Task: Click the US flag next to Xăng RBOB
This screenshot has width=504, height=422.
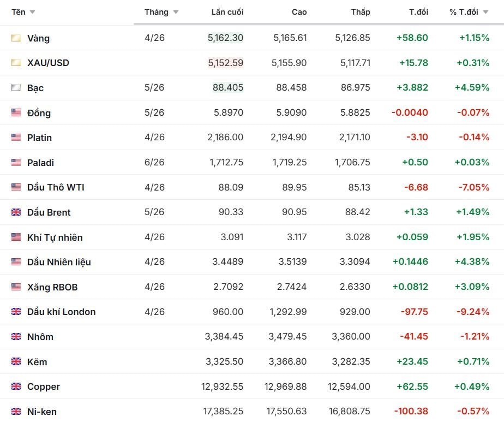Action: click(x=16, y=287)
